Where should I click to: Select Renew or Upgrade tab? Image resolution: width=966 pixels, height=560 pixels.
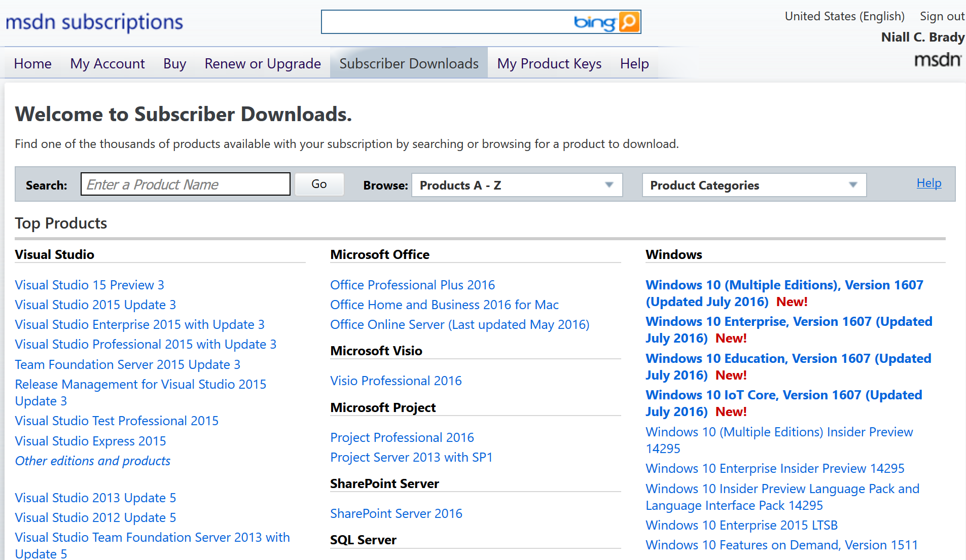tap(263, 63)
